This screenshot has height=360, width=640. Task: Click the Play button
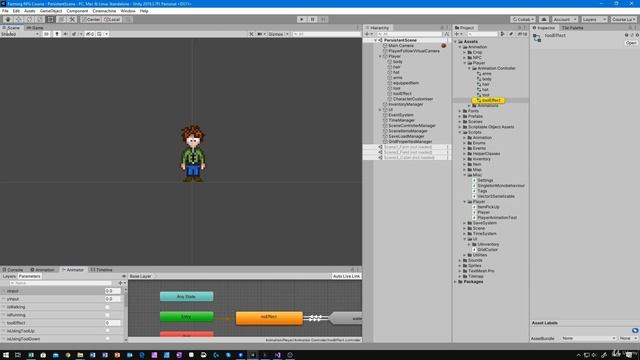[x=302, y=19]
